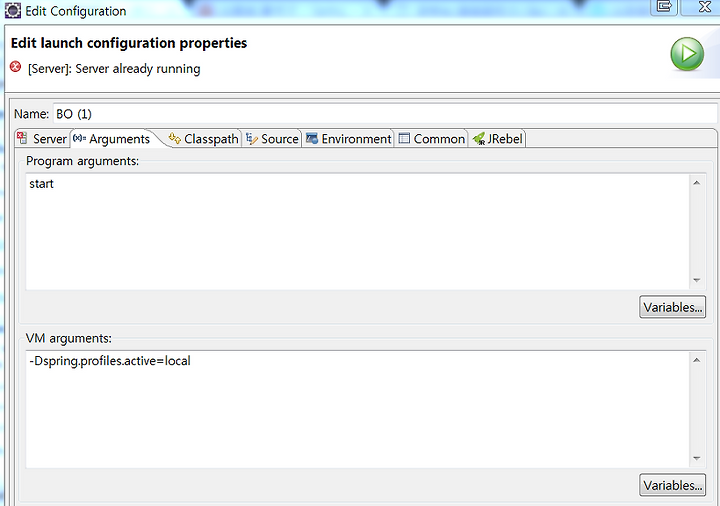This screenshot has height=506, width=720.
Task: Click inside the VM arguments text area
Action: click(358, 410)
